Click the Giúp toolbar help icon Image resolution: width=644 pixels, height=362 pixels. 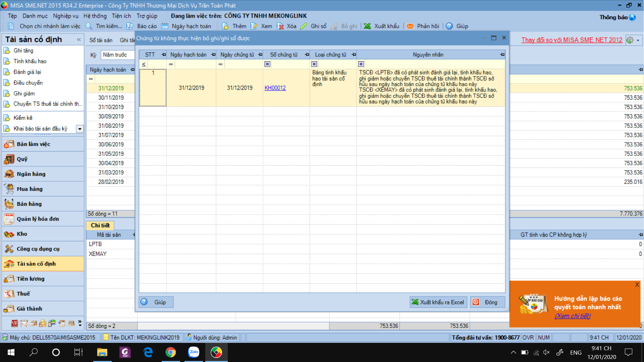pyautogui.click(x=449, y=26)
